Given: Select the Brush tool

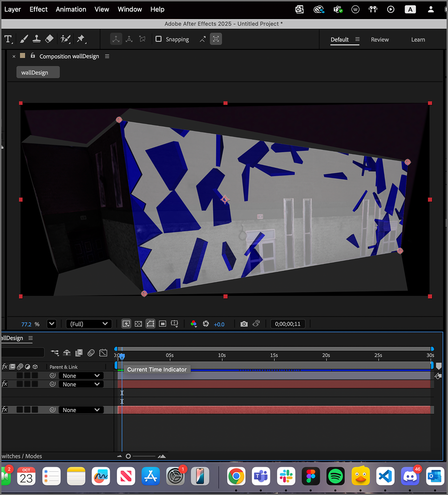Looking at the screenshot, I should click(24, 39).
